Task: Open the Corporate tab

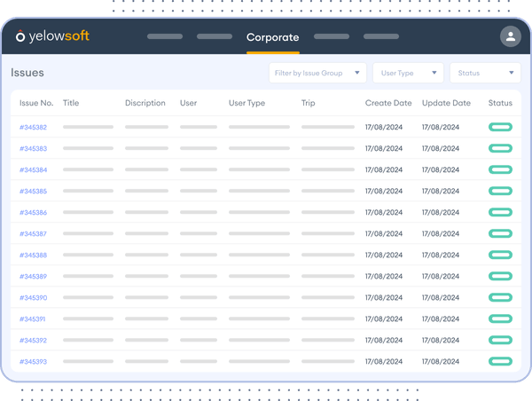Action: tap(272, 37)
